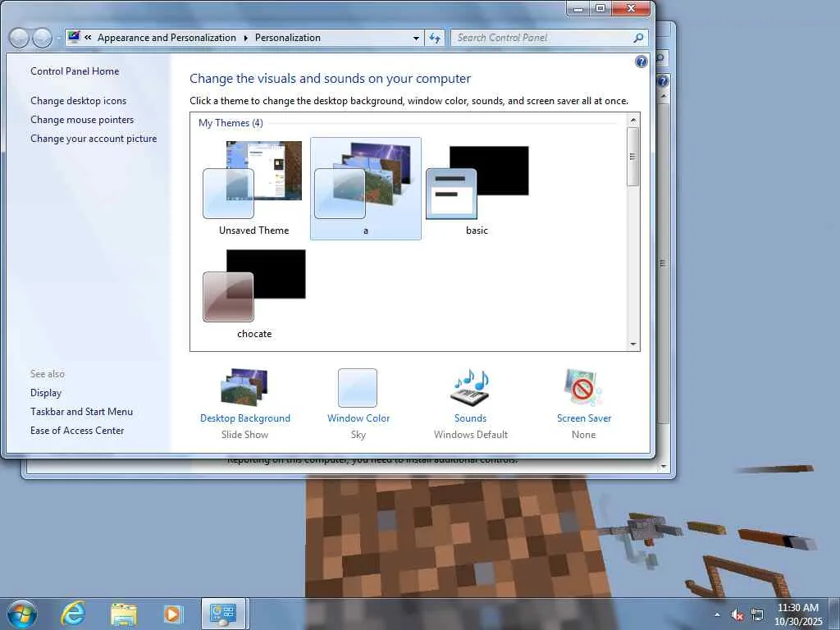Image resolution: width=840 pixels, height=630 pixels.
Task: Click the back window's Help icon
Action: (x=663, y=81)
